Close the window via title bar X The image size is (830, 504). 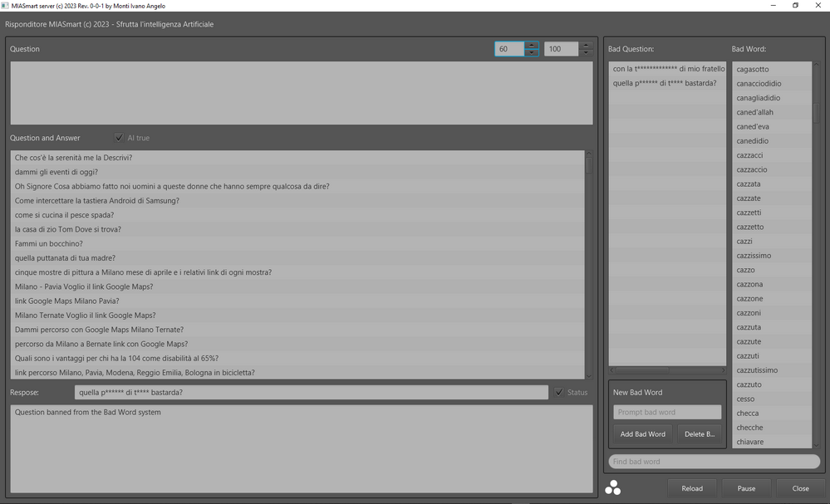pos(818,5)
